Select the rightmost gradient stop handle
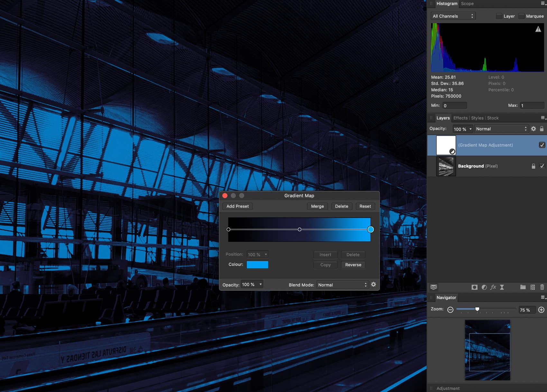Screen dimensions: 547x392 tap(371, 229)
